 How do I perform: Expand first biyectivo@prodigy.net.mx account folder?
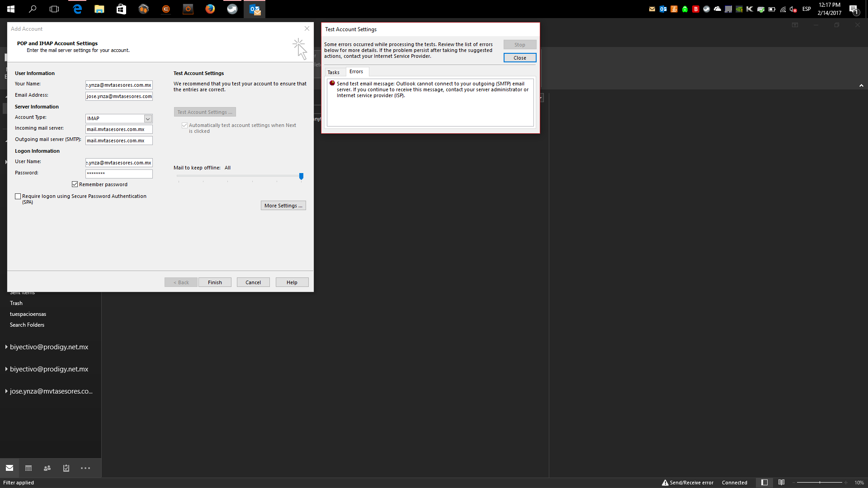6,347
